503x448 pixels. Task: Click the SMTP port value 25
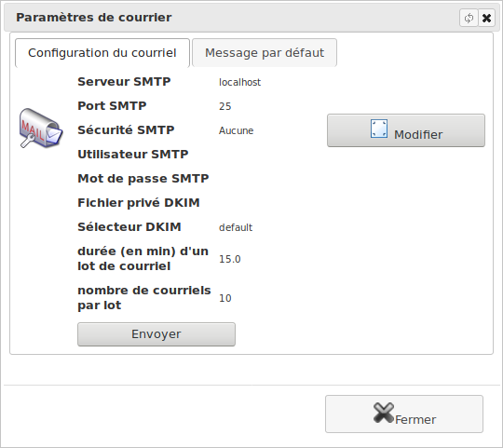(224, 106)
